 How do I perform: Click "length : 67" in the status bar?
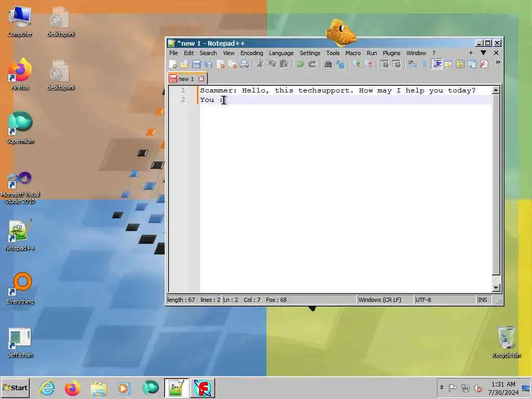pos(181,300)
